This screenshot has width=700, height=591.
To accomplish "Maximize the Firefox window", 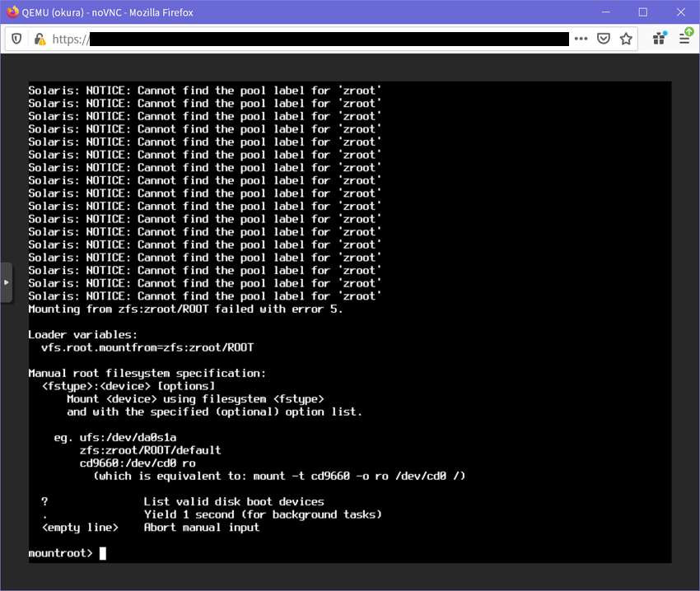I will point(643,12).
